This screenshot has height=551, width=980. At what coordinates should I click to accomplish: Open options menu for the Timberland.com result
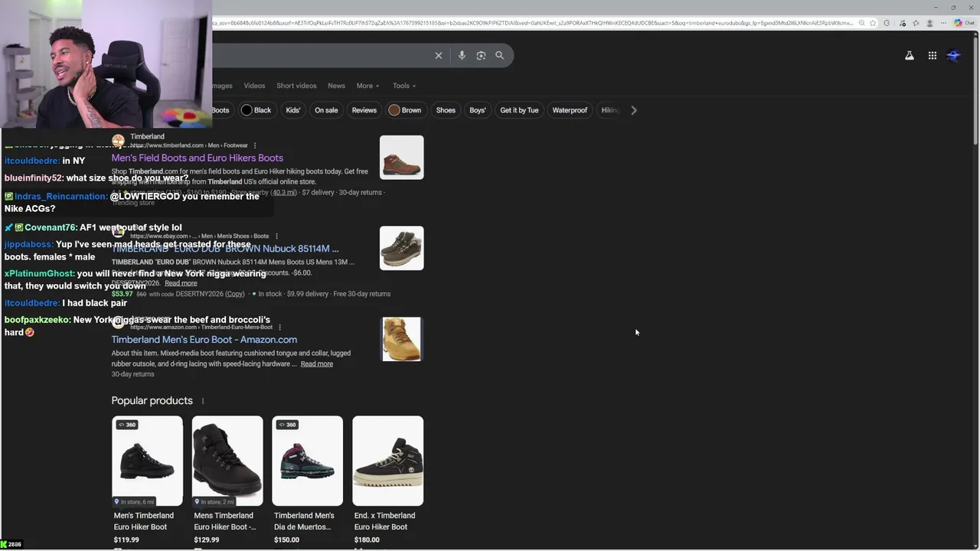coord(255,145)
